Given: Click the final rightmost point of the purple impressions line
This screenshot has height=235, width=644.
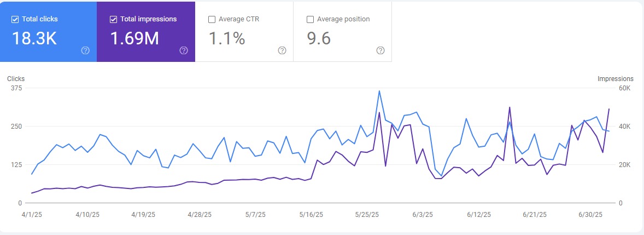Looking at the screenshot, I should coord(609,109).
